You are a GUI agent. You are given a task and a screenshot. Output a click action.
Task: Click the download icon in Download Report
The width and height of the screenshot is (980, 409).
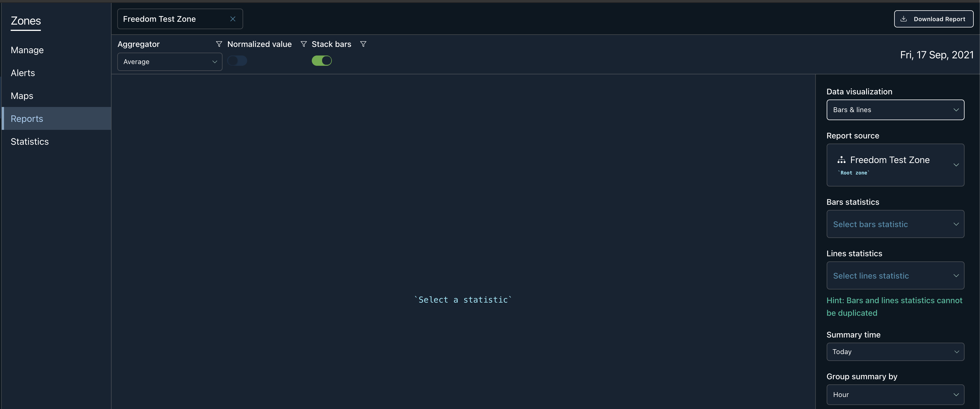tap(904, 19)
